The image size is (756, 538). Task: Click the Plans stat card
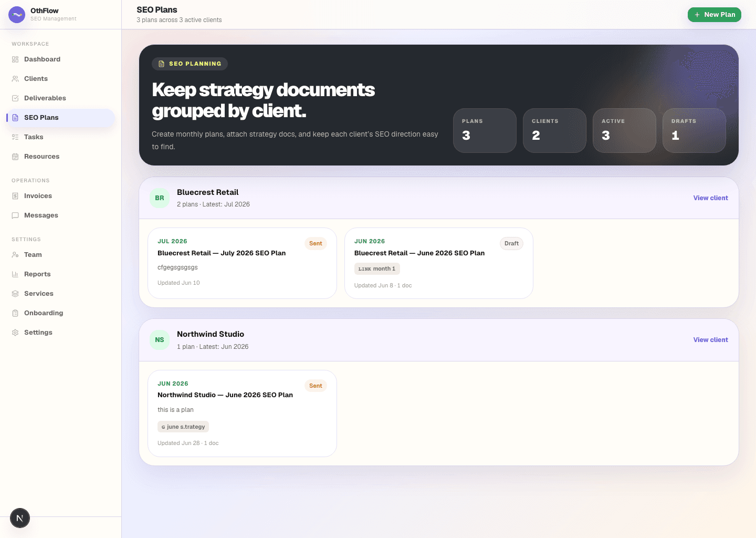(x=485, y=130)
